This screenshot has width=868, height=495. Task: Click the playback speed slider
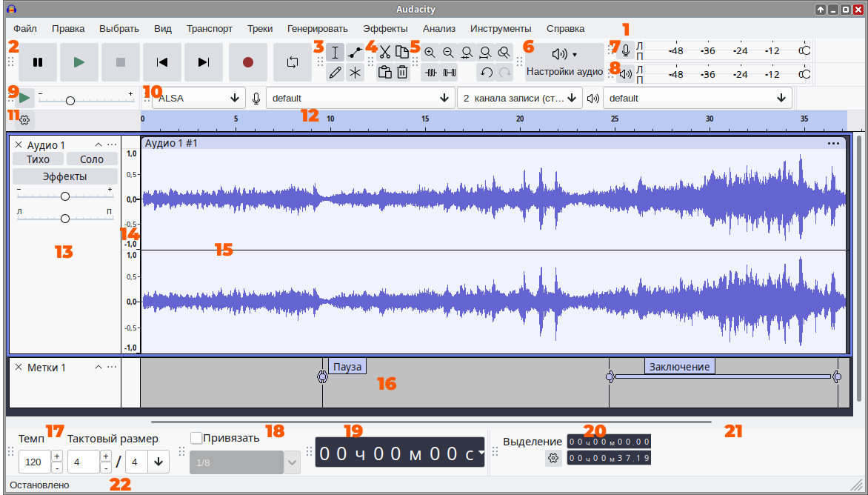point(86,100)
